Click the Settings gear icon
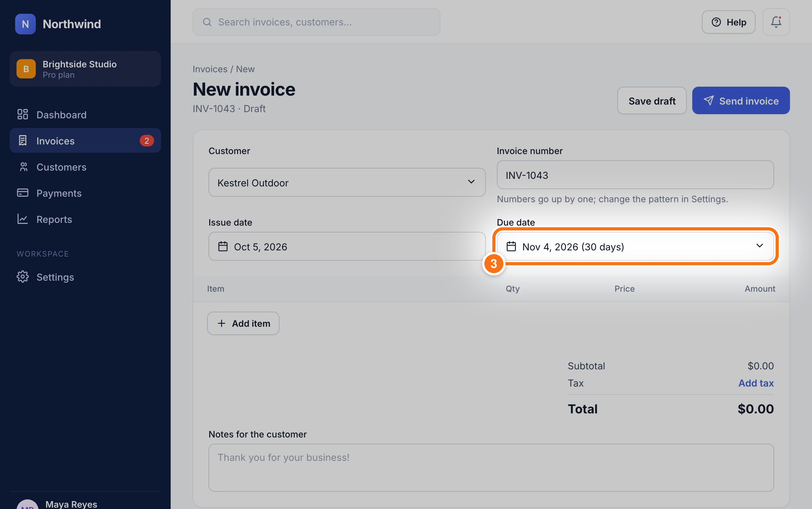The height and width of the screenshot is (509, 812). coord(23,277)
